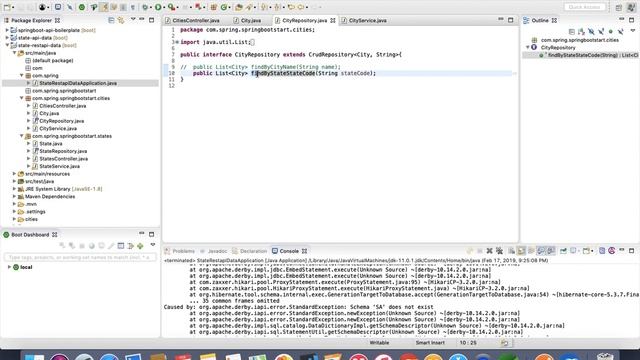Click Boot Dashboard filter text field
This screenshot has width=640, height=360.
[x=80, y=258]
